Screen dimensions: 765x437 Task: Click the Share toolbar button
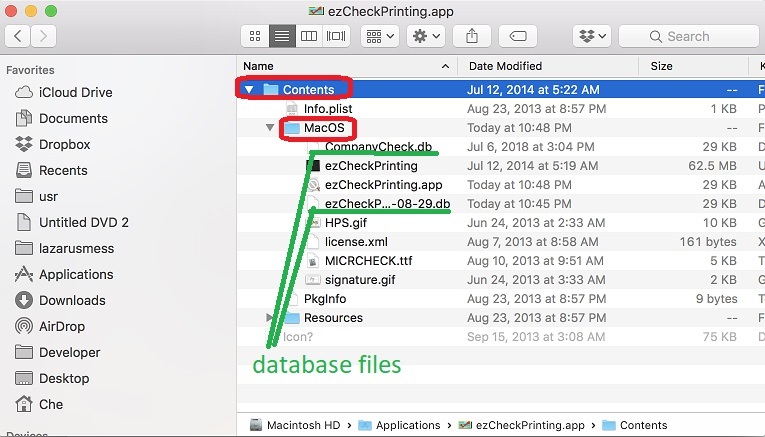coord(471,36)
